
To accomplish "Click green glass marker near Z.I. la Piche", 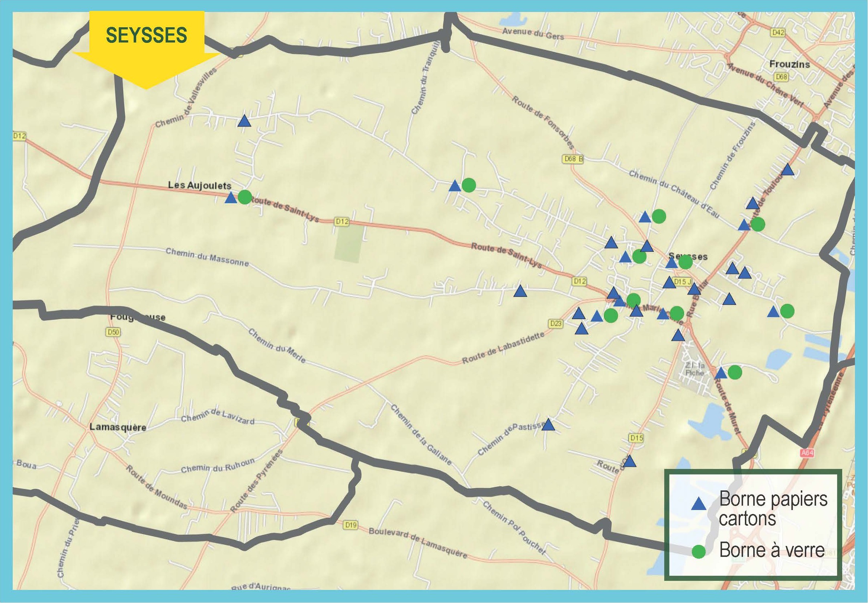I will [735, 373].
